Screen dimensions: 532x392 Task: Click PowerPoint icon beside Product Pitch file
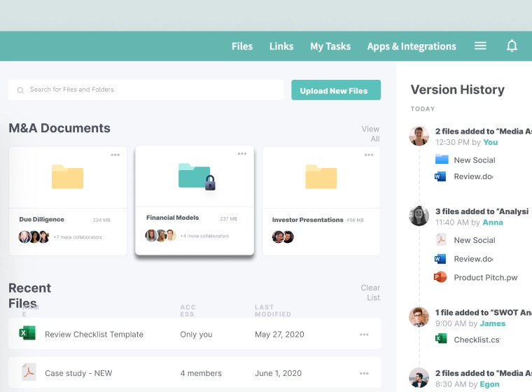(x=440, y=277)
